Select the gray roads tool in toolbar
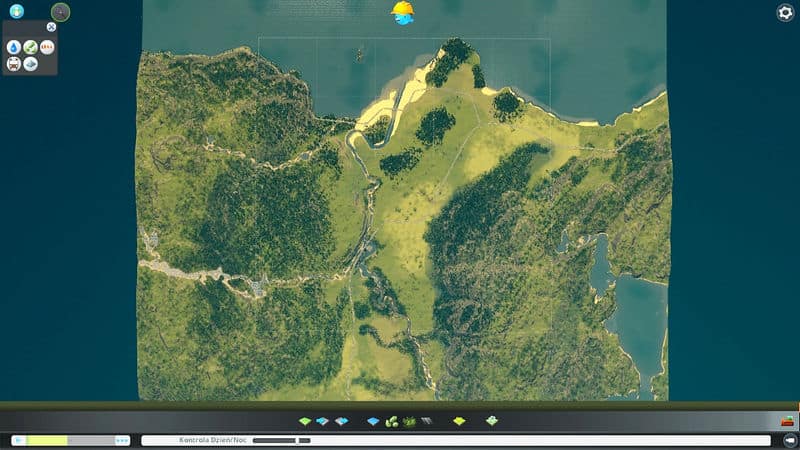Screen dimensions: 800x450 pos(427,421)
